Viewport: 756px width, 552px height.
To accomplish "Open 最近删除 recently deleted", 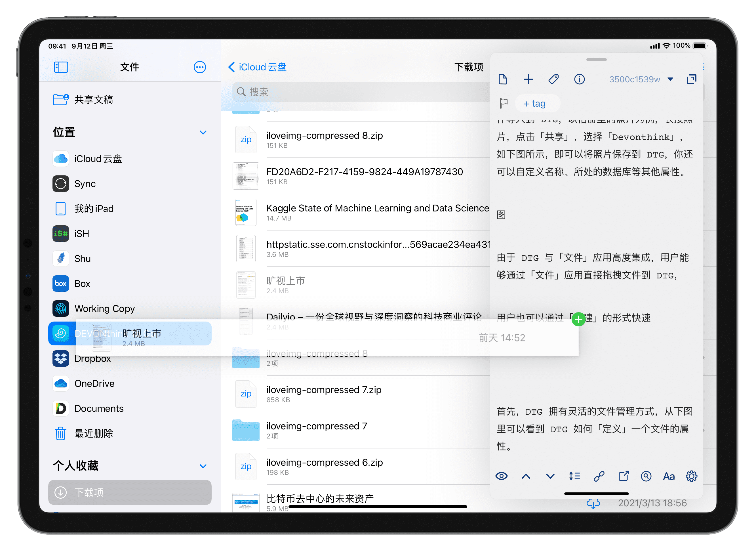I will tap(130, 433).
